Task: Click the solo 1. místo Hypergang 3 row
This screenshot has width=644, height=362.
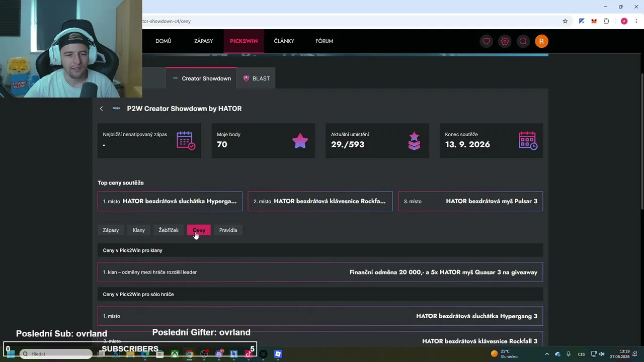Action: [x=320, y=316]
